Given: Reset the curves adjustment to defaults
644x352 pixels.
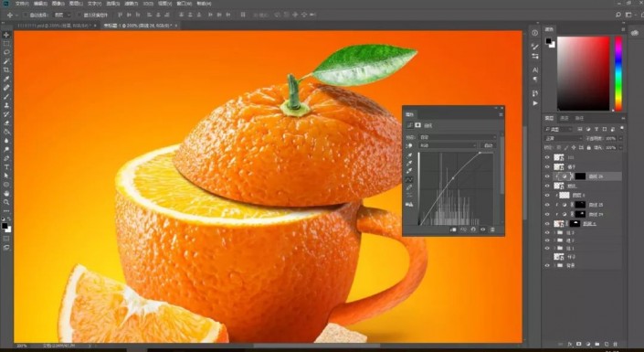Looking at the screenshot, I should (473, 229).
